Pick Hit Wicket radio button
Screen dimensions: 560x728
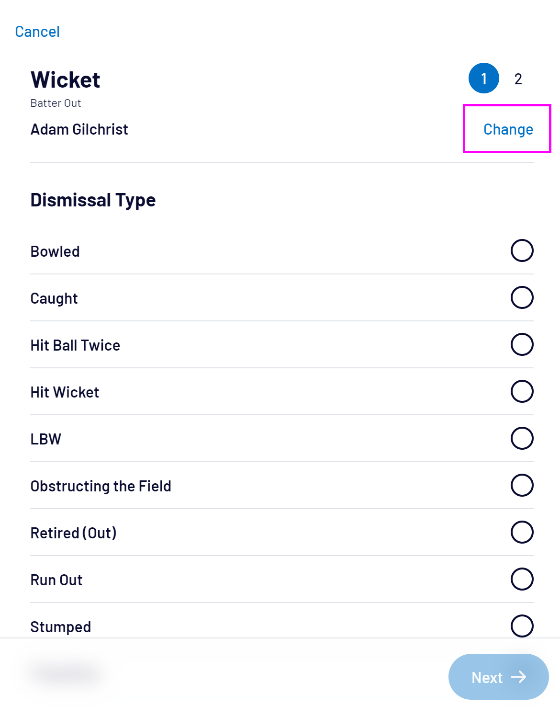point(522,391)
